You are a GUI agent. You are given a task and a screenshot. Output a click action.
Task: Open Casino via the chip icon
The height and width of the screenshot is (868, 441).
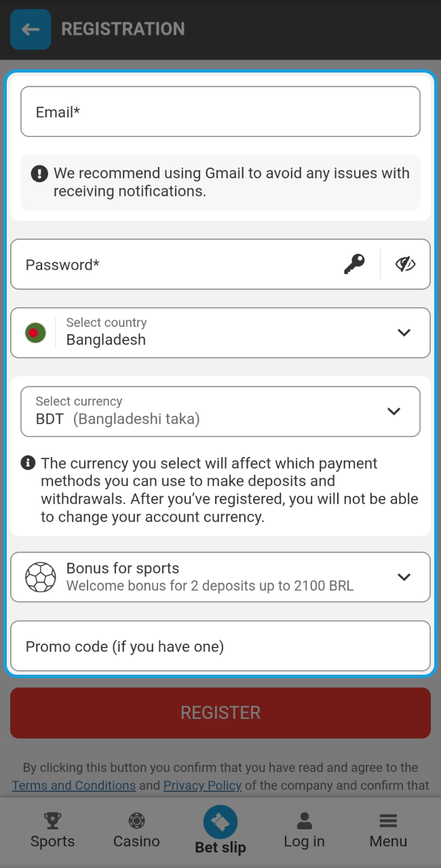tap(136, 821)
